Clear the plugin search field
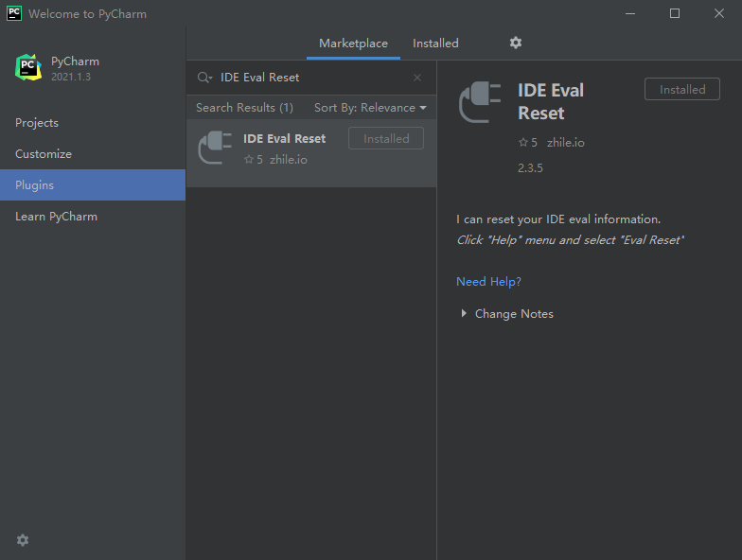Viewport: 742px width, 560px height. tap(417, 78)
